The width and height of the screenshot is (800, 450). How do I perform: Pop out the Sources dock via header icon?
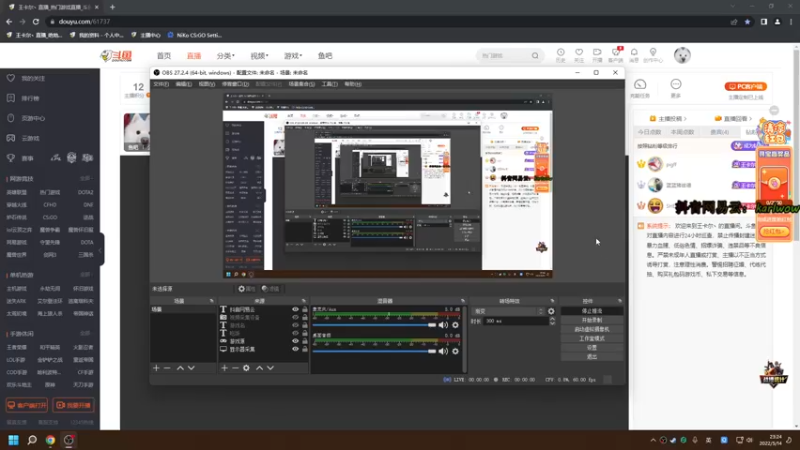click(304, 301)
